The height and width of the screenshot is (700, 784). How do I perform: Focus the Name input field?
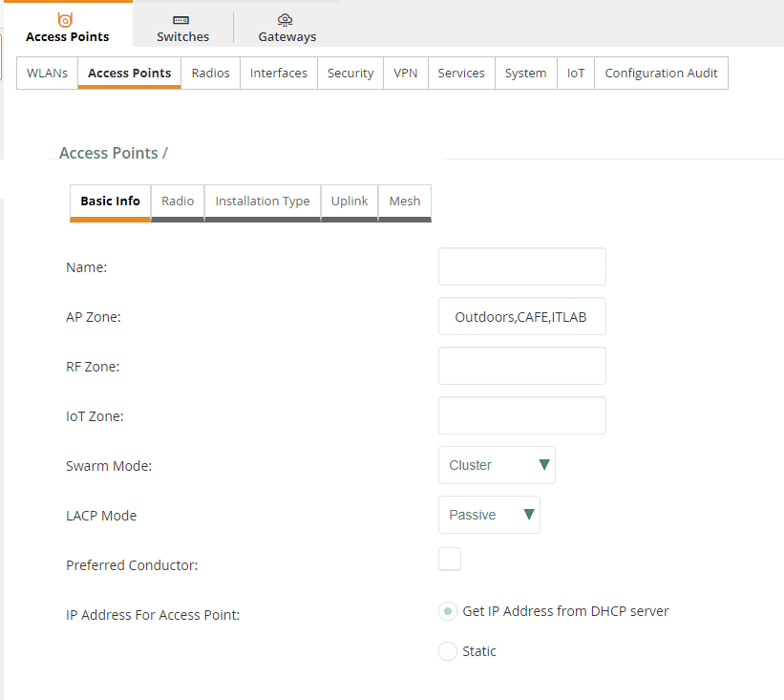coord(522,266)
